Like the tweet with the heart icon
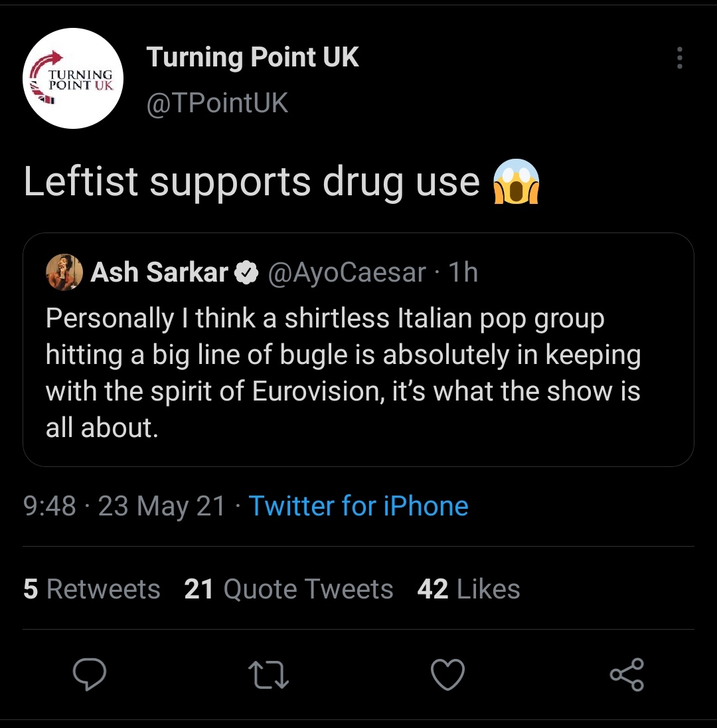 point(447,675)
